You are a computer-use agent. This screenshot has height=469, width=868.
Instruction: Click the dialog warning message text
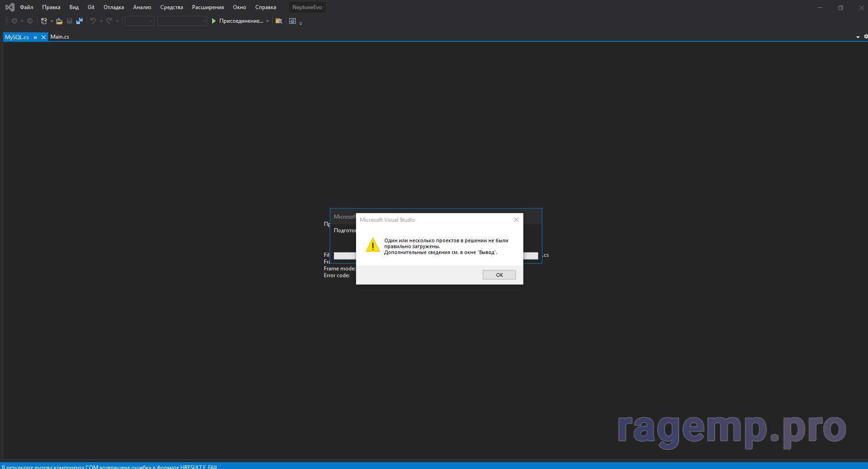[x=446, y=246]
